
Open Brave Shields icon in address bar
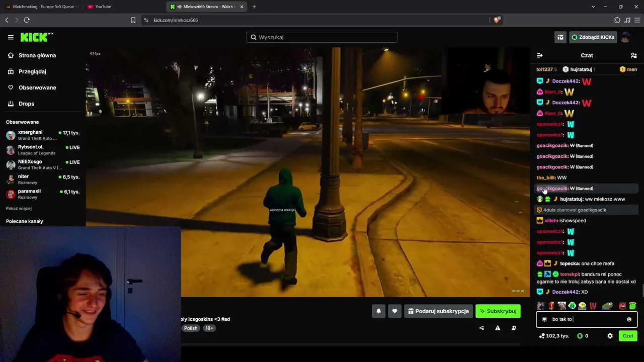(497, 20)
